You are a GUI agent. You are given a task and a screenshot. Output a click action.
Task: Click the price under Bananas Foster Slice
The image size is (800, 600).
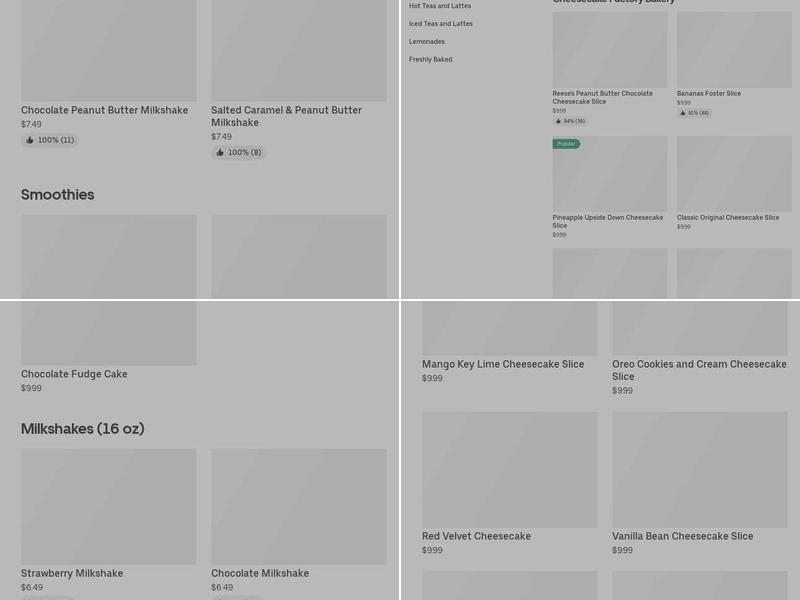(684, 103)
